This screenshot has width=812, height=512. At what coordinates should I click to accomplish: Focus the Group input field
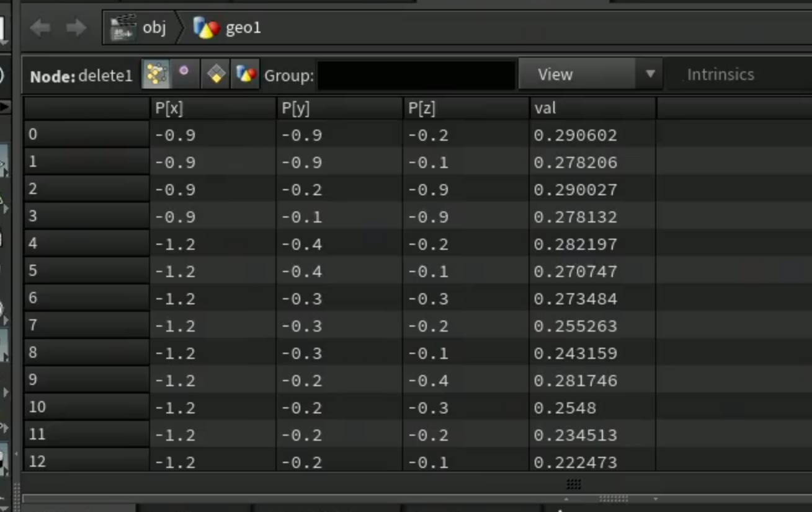click(x=416, y=75)
